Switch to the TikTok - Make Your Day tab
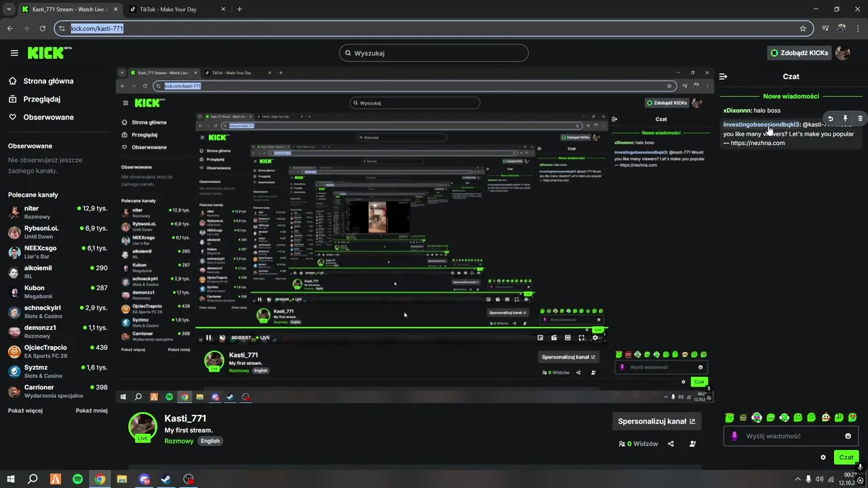 tap(178, 9)
